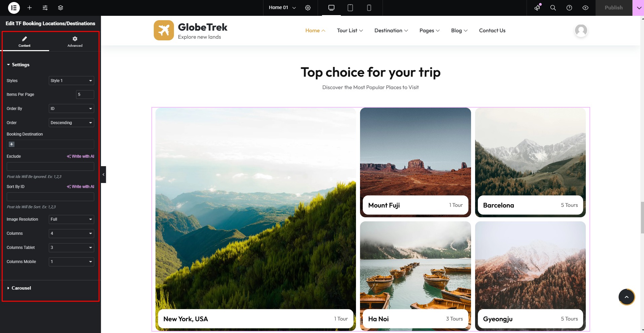Viewport: 644px width, 333px height.
Task: Open the finder search icon
Action: [x=553, y=7]
